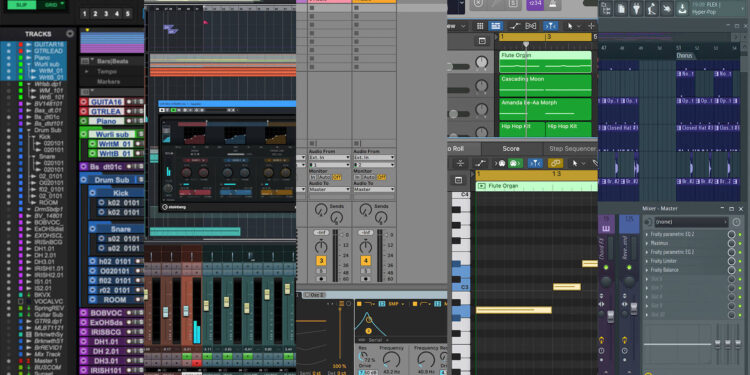The height and width of the screenshot is (375, 750).
Task: Open Audio From channel 1 input dropdown
Action: click(x=330, y=165)
